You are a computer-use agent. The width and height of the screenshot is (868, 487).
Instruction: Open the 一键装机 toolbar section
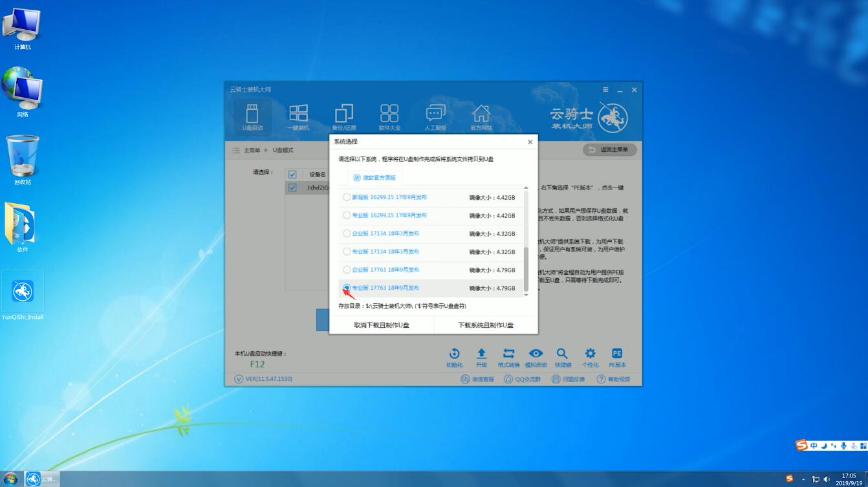coord(298,117)
